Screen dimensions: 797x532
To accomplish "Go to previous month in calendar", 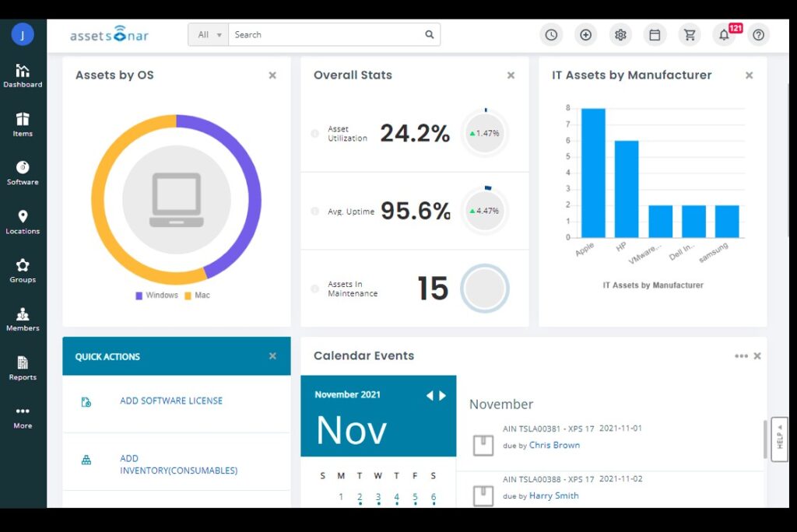I will (x=430, y=395).
